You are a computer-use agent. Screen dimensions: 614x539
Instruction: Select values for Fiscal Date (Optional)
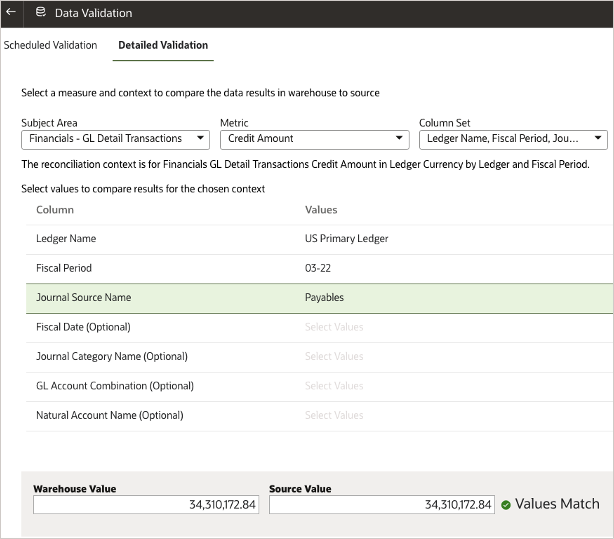tap(334, 327)
